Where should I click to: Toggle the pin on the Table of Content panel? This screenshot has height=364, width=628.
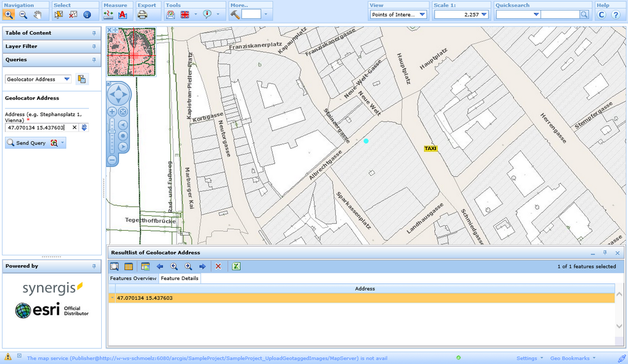(94, 33)
